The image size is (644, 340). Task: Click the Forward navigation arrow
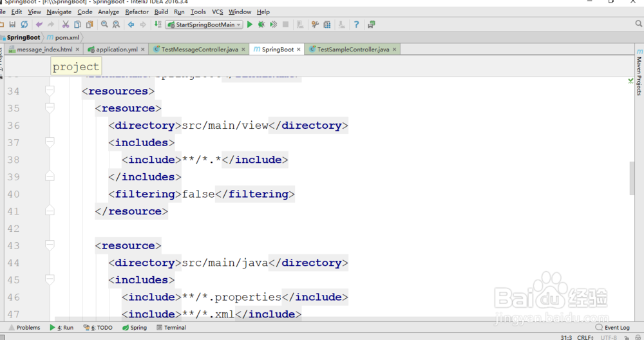click(x=142, y=24)
